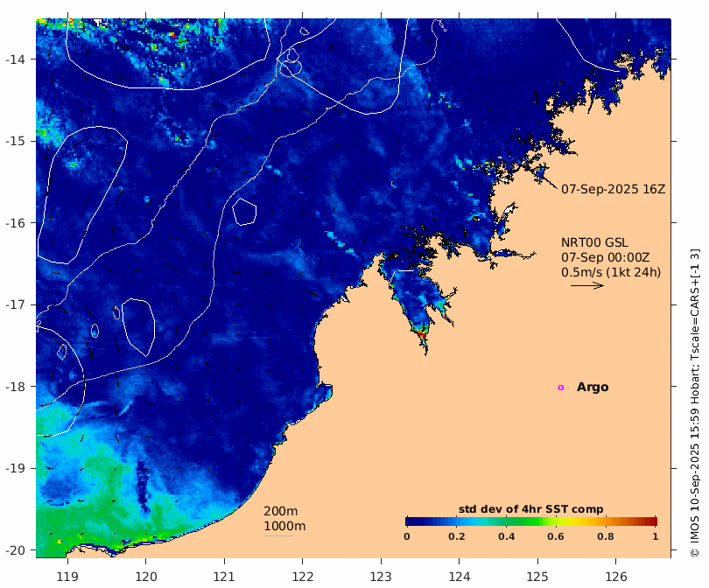The height and width of the screenshot is (588, 709).
Task: Click the latitude label '-20'
Action: (15, 550)
